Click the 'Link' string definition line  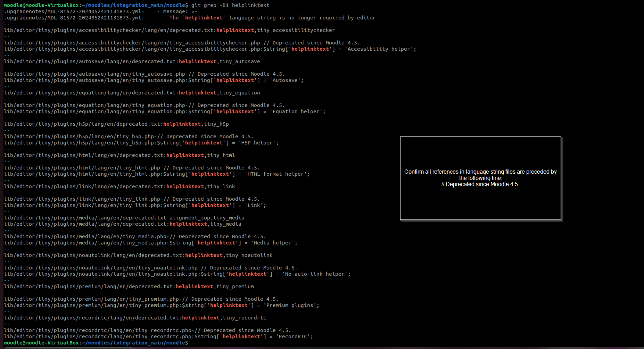[x=135, y=205]
